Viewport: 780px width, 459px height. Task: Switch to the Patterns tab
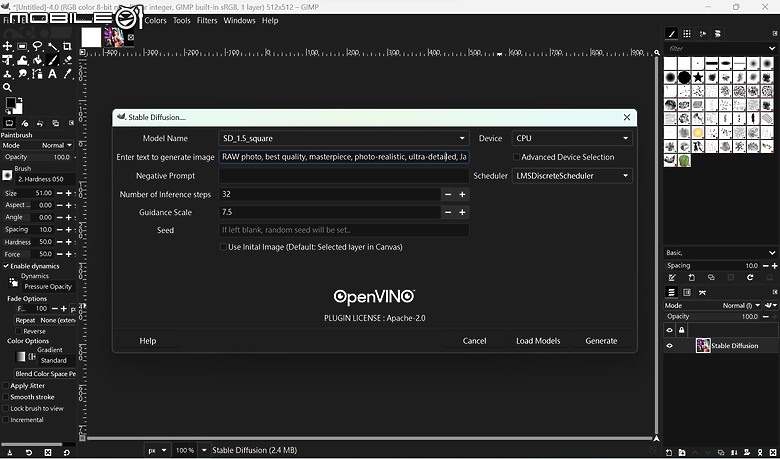[x=687, y=33]
